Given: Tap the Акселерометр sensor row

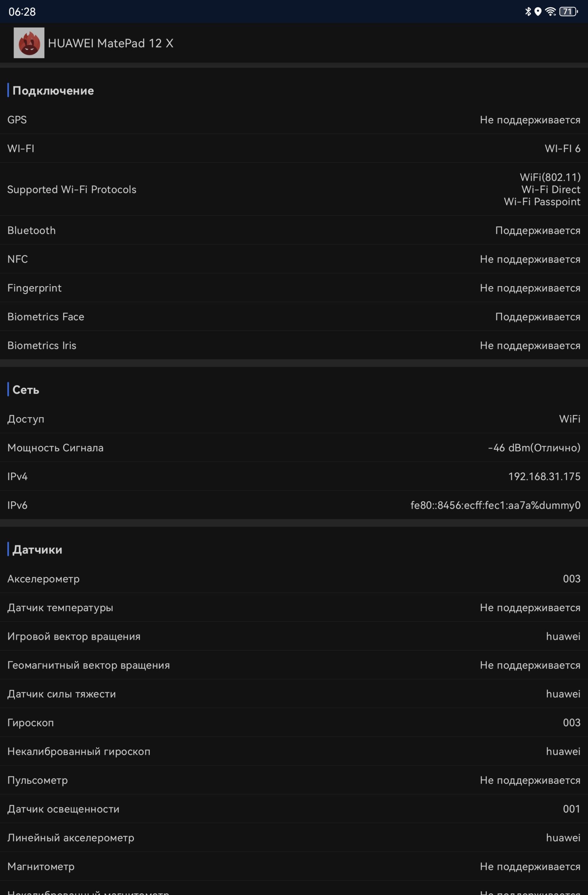Looking at the screenshot, I should click(294, 579).
